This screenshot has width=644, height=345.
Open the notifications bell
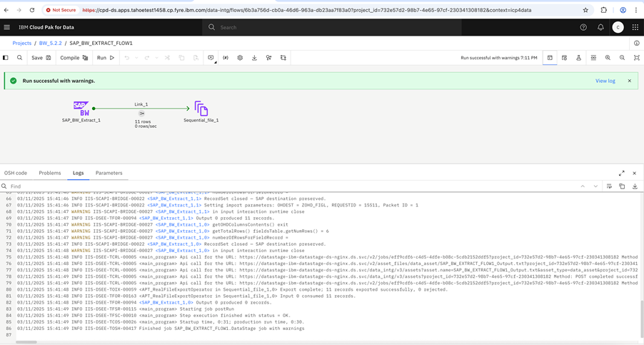coord(600,27)
